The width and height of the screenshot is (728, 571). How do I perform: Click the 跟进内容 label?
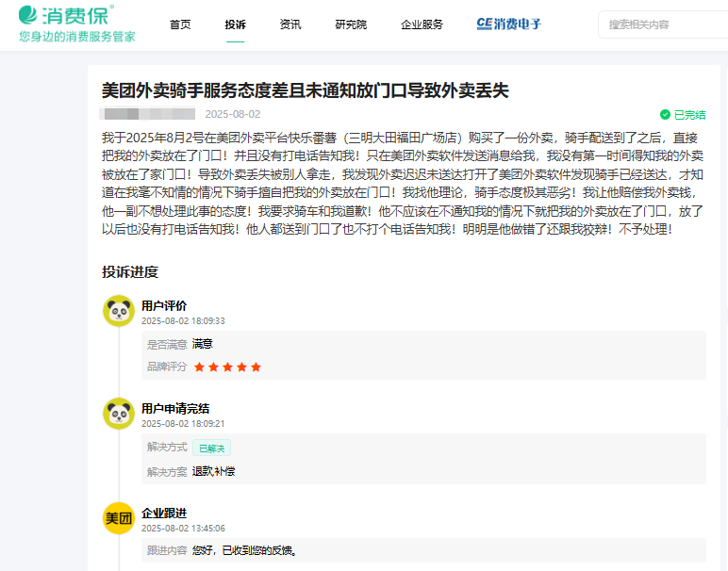(167, 550)
